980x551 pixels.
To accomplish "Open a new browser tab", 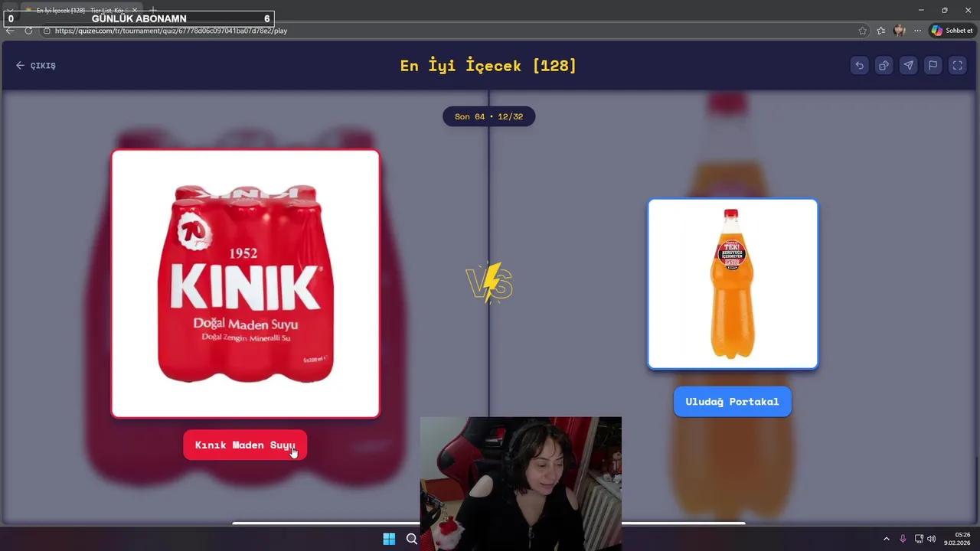I will coord(152,10).
